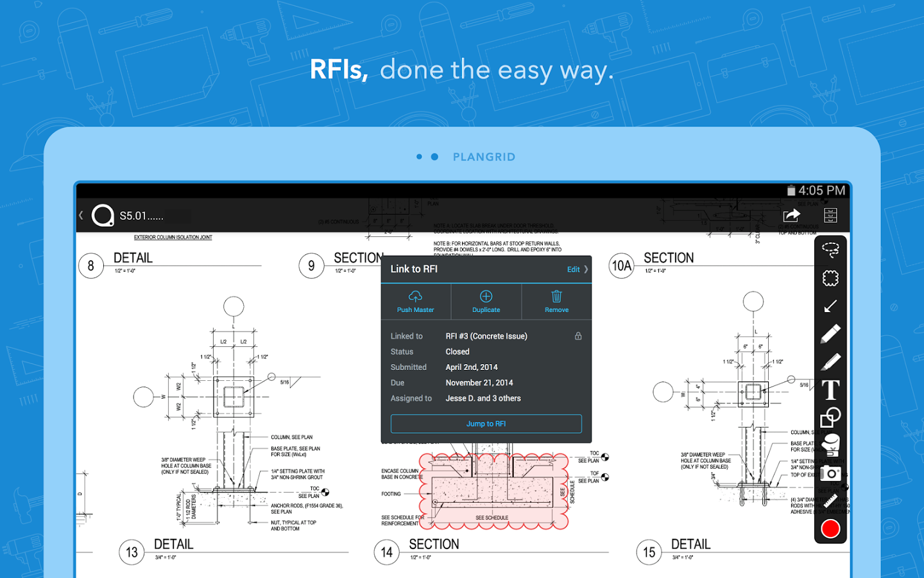Click the Jump to RFI button
The image size is (924, 578).
pyautogui.click(x=486, y=424)
